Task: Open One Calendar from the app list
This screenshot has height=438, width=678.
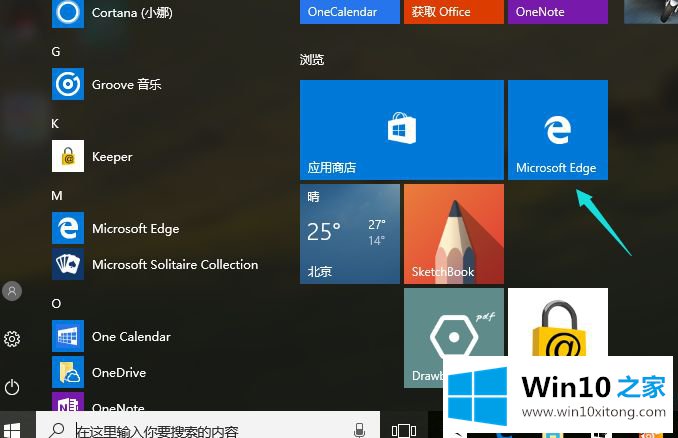Action: (x=112, y=336)
